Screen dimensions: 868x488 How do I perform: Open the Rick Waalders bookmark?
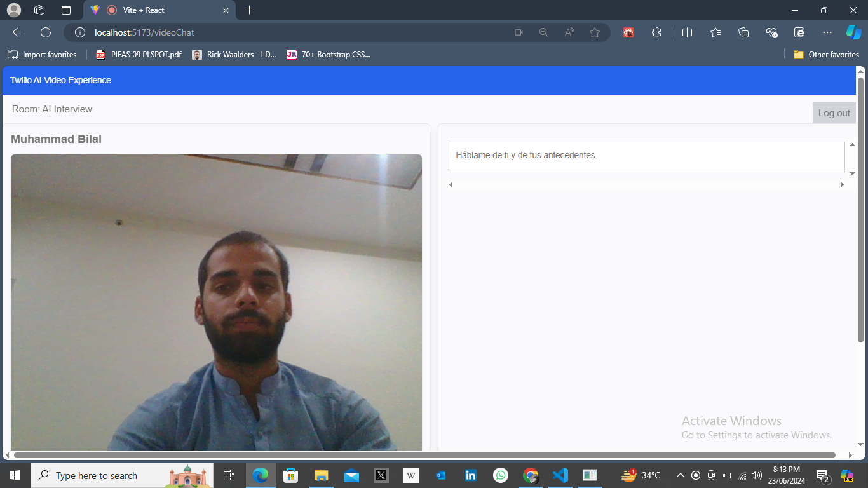click(x=234, y=55)
